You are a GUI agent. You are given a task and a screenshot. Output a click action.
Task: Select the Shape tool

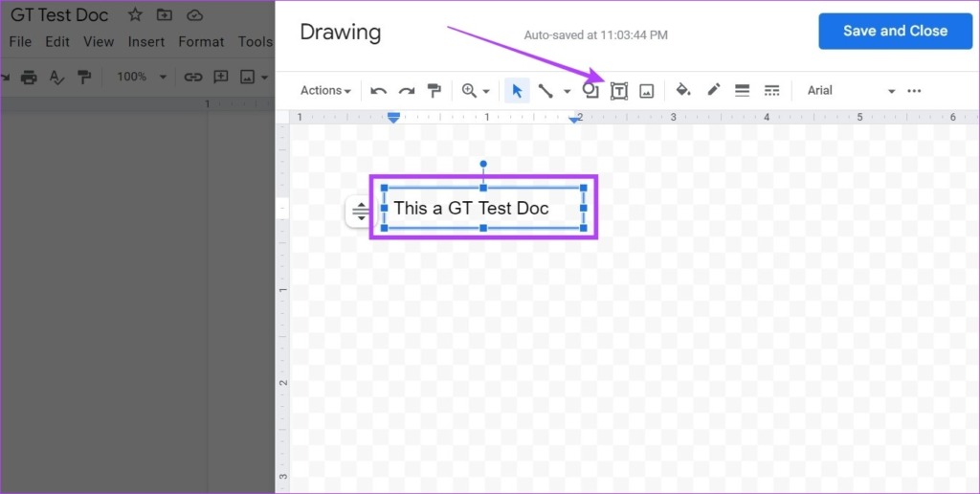590,91
